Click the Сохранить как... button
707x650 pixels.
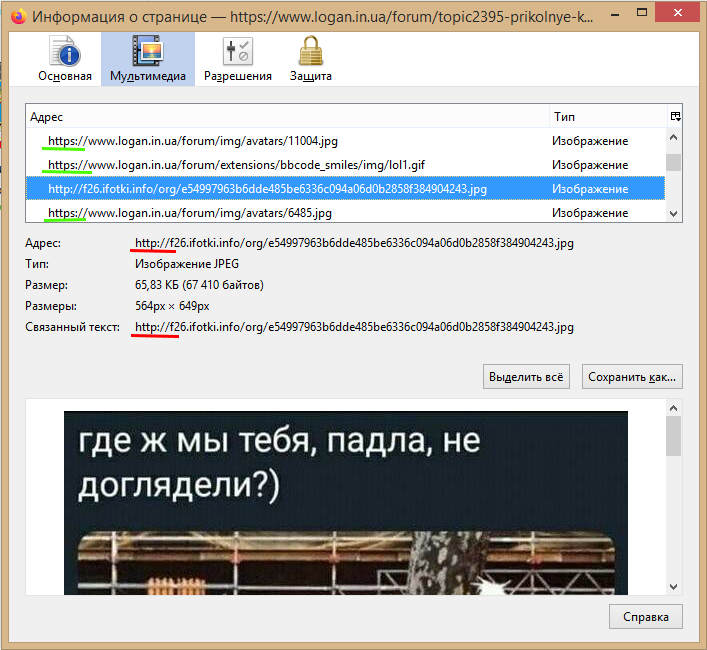click(x=632, y=377)
